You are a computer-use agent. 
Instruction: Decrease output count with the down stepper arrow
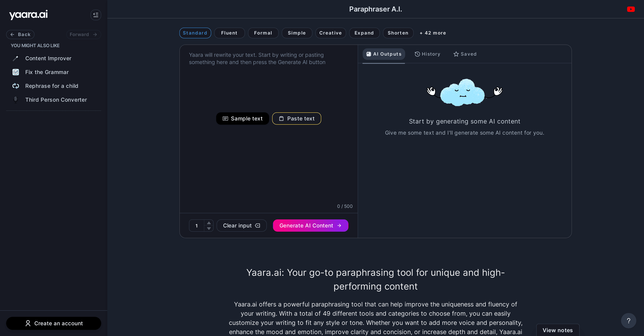209,228
